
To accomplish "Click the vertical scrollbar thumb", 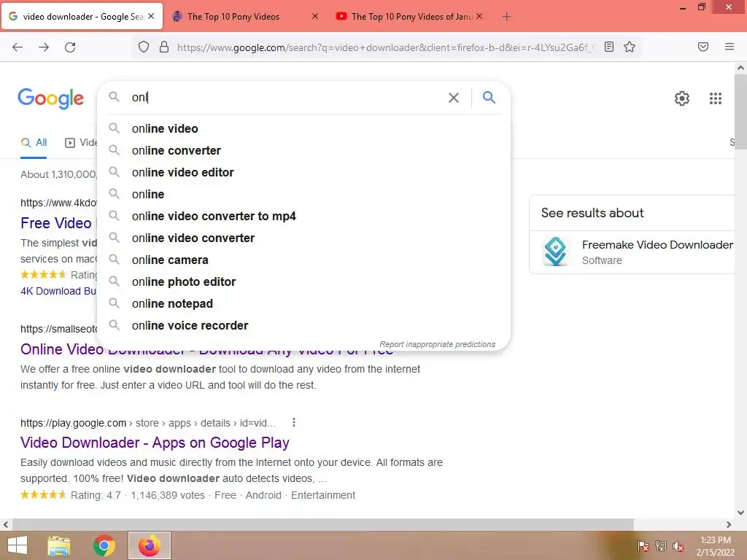I will pos(740,112).
